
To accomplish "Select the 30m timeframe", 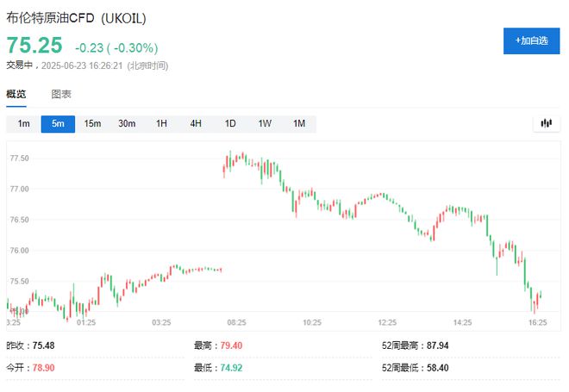I will coord(127,124).
